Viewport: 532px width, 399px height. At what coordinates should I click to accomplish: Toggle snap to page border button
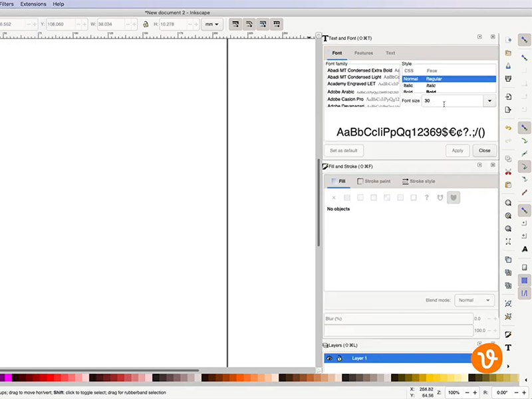525,267
